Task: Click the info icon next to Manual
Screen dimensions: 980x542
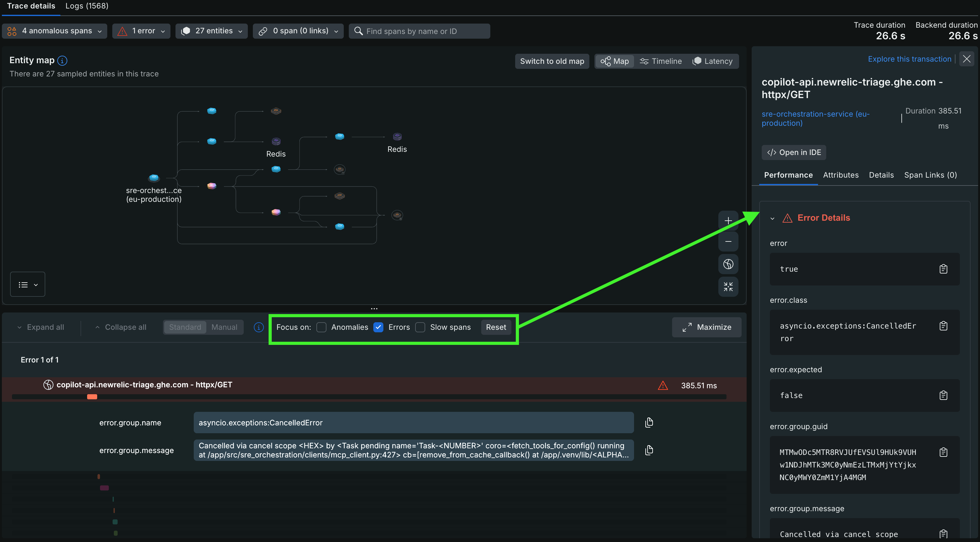Action: coord(259,327)
